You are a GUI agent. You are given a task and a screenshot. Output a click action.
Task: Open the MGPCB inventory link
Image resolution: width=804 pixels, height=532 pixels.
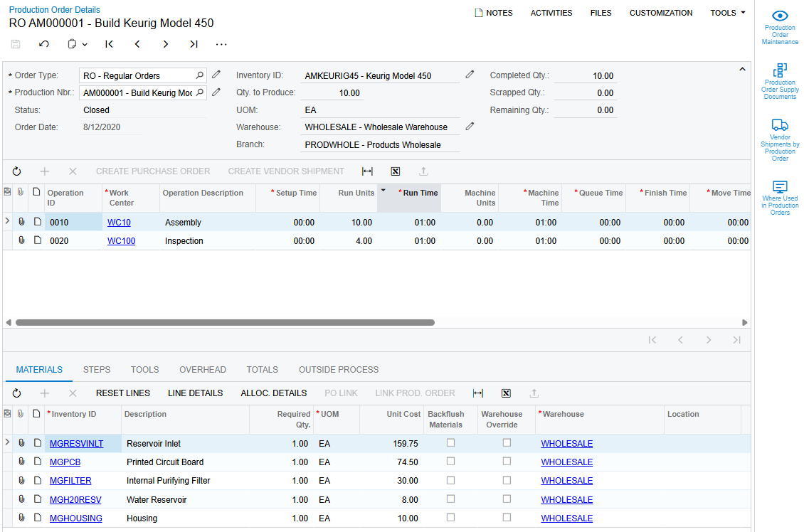pos(65,462)
